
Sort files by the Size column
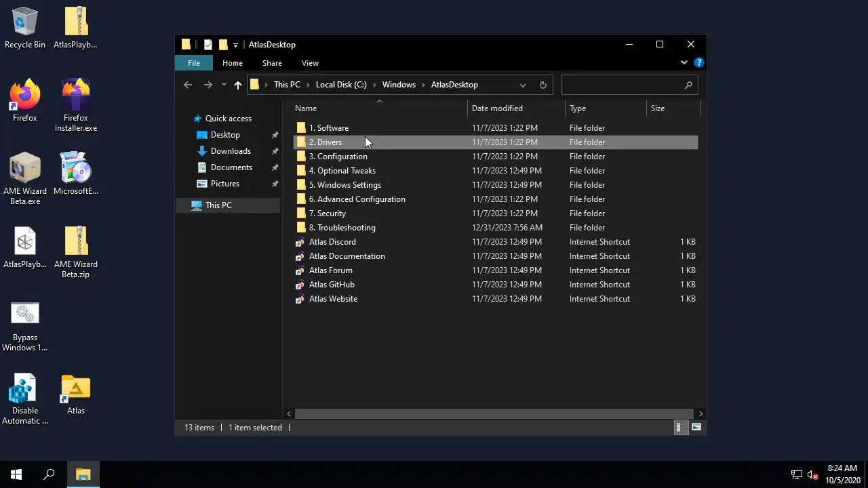click(673, 108)
